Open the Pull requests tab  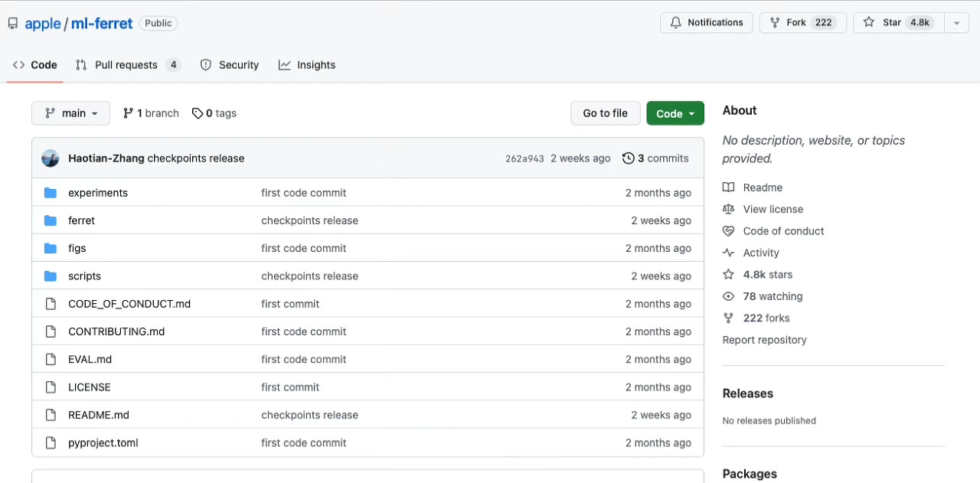pos(128,65)
